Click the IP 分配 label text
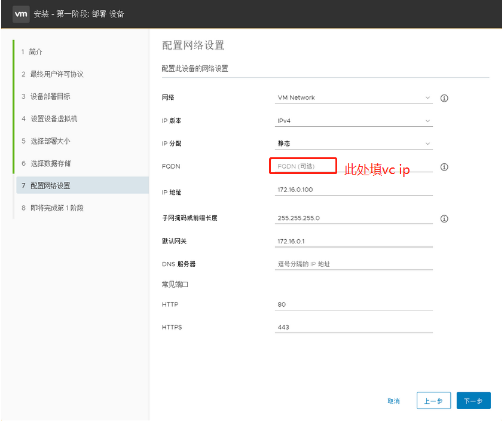 coord(172,144)
